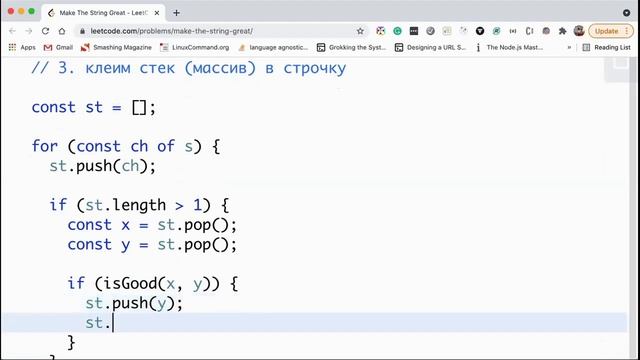Open the dark three-dots extension icon
The height and width of the screenshot is (360, 640).
pos(414,31)
